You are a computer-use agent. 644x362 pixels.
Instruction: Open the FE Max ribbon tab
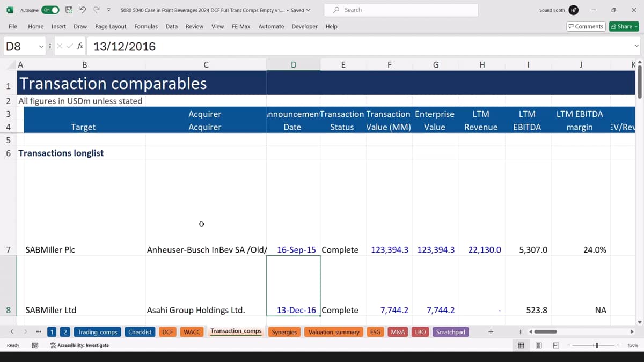[241, 26]
